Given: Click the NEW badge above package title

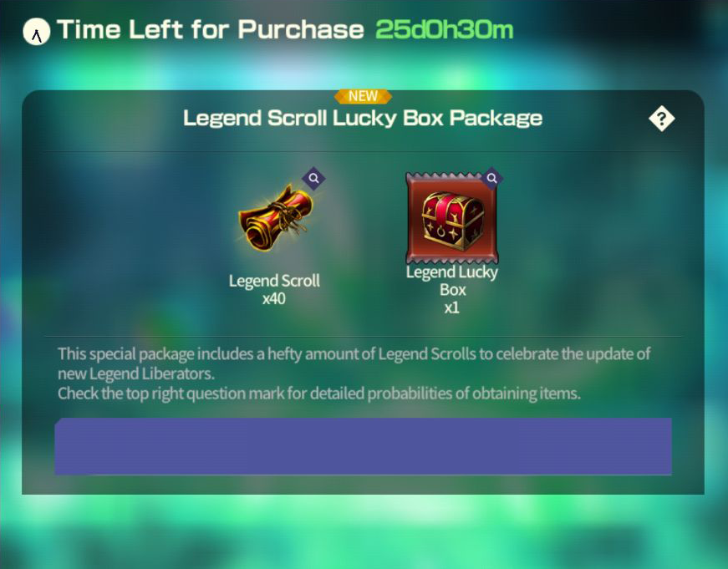Looking at the screenshot, I should pyautogui.click(x=363, y=96).
